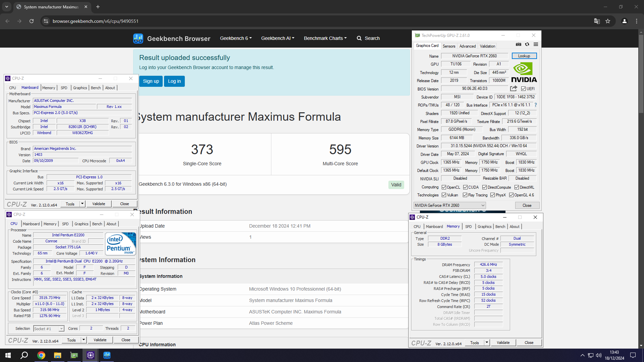Click the Chrome icon in the taskbar

pos(41,355)
